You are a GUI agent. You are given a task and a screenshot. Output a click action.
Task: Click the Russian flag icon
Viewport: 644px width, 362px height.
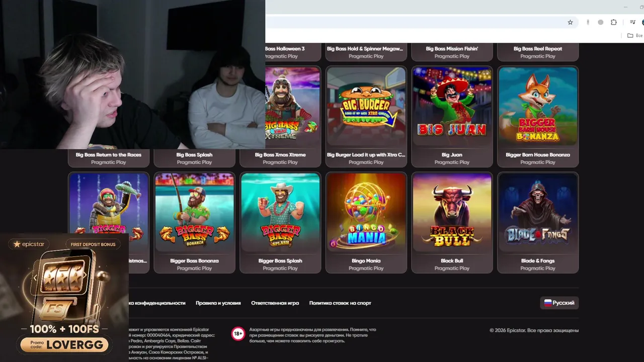coord(548,303)
